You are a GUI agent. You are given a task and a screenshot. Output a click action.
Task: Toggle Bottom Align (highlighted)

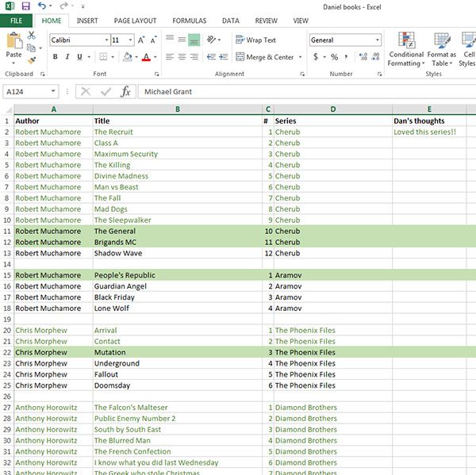(194, 40)
